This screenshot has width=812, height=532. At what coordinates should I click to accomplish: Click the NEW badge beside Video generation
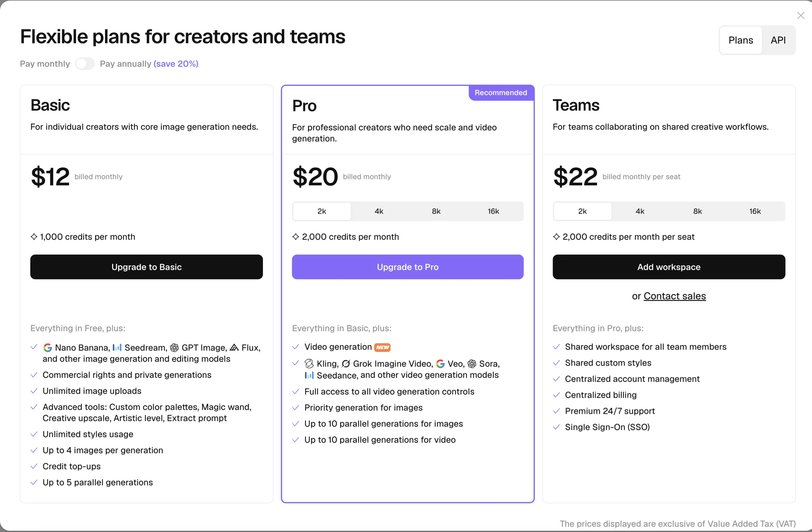pyautogui.click(x=382, y=347)
